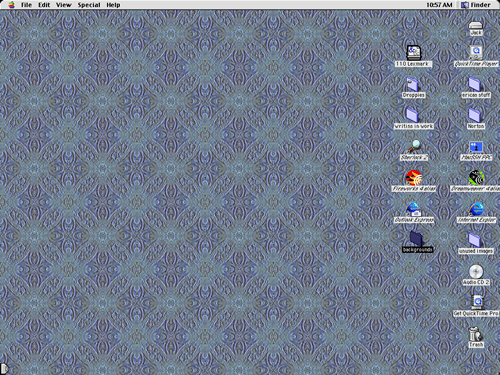Select the QuickTime Player alias icon

(476, 53)
